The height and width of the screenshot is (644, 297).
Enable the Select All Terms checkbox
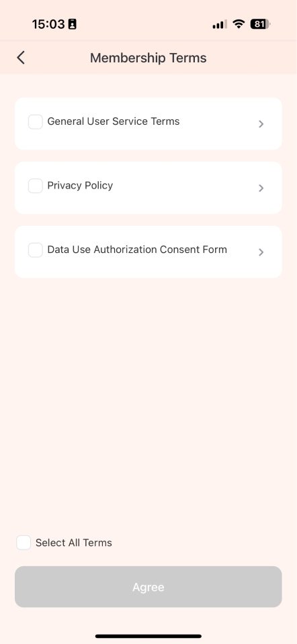(24, 543)
